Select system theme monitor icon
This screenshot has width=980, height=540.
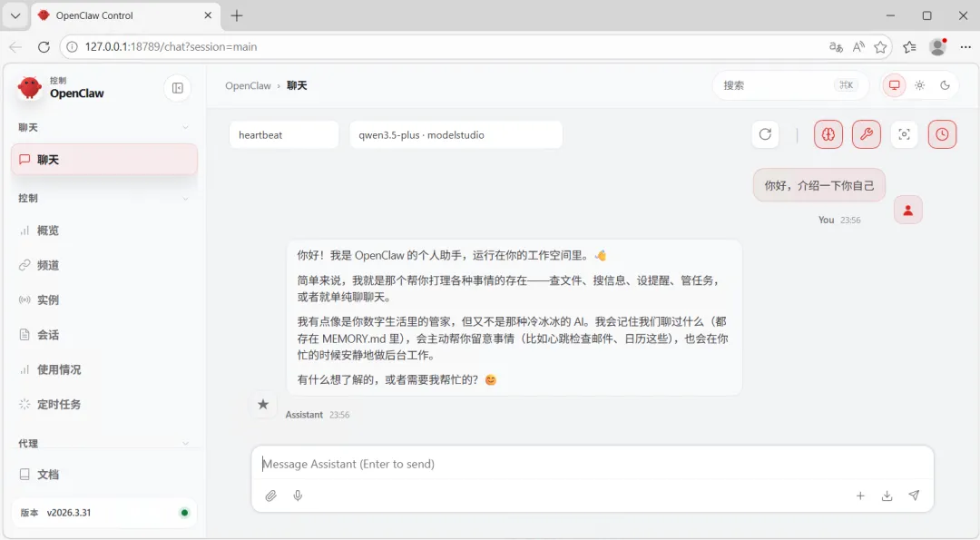[x=895, y=85]
